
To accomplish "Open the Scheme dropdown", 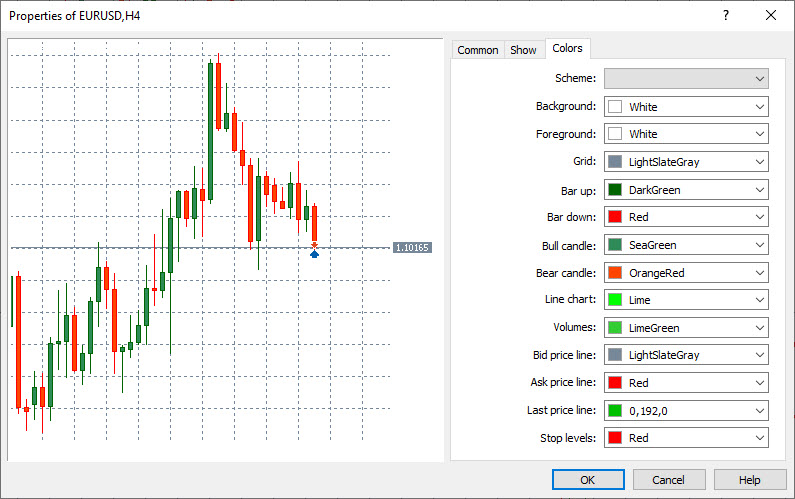I will pos(686,79).
